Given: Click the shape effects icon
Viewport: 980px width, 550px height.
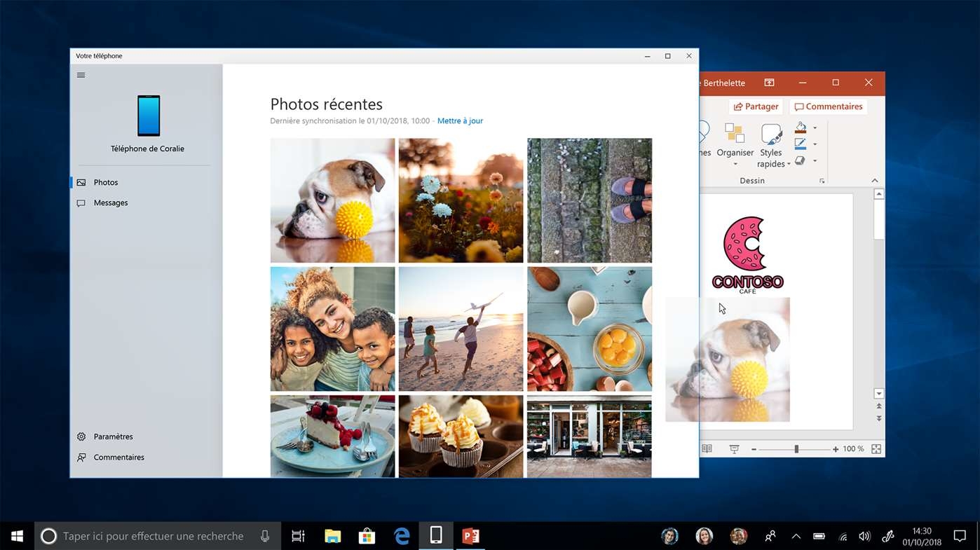Looking at the screenshot, I should 801,160.
